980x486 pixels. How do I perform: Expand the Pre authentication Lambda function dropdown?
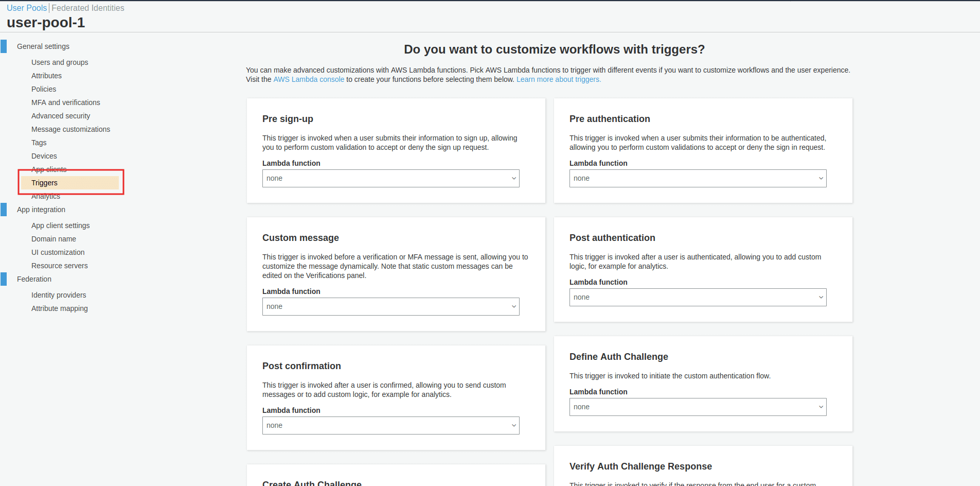click(x=698, y=178)
